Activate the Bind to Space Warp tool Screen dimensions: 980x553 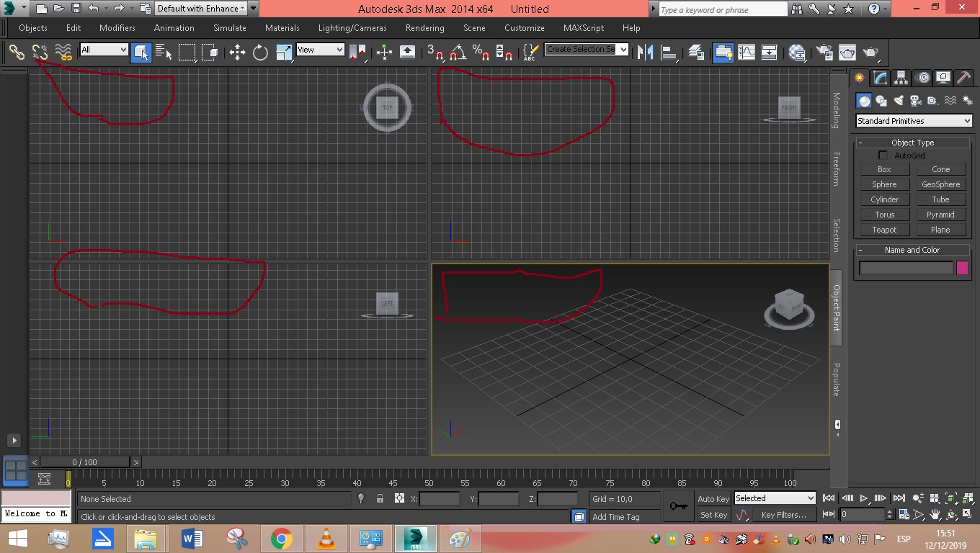(63, 52)
